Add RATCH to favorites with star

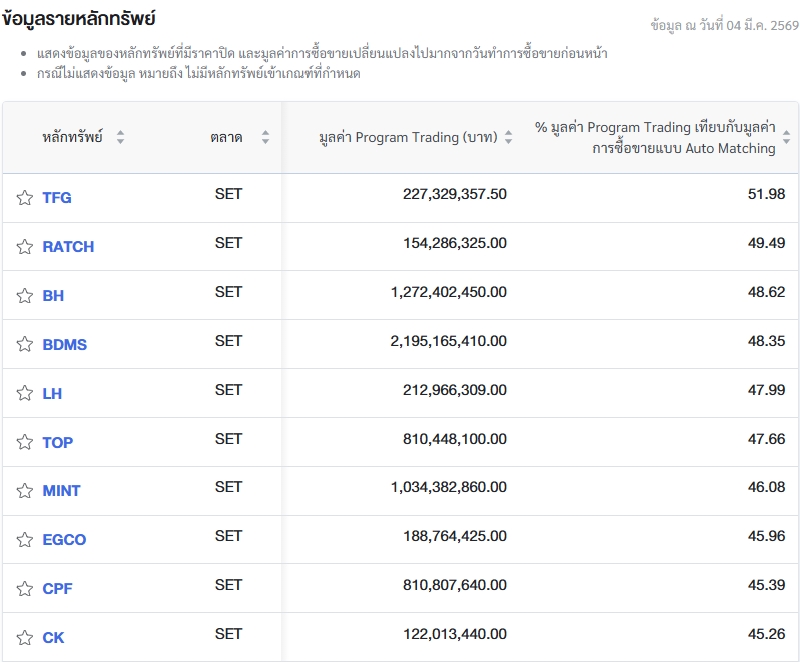(x=25, y=247)
